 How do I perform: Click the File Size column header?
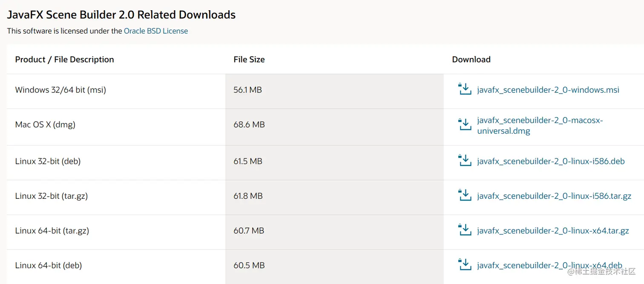click(249, 60)
